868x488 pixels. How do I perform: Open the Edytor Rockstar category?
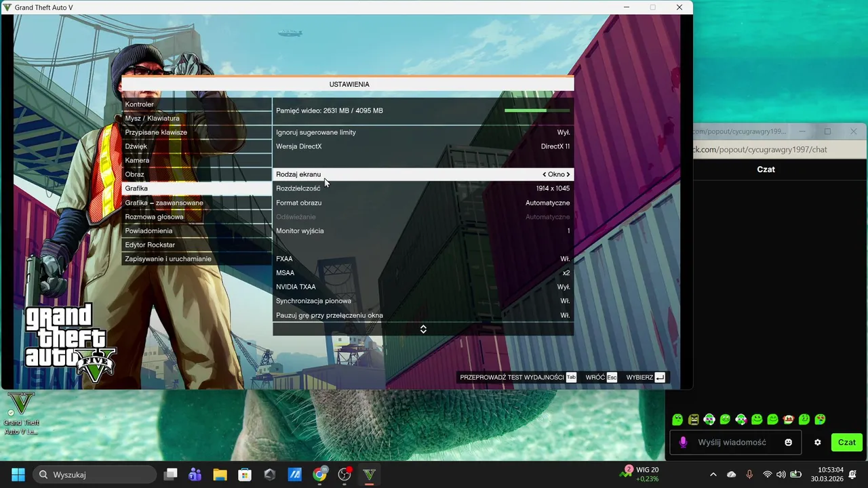(x=197, y=245)
